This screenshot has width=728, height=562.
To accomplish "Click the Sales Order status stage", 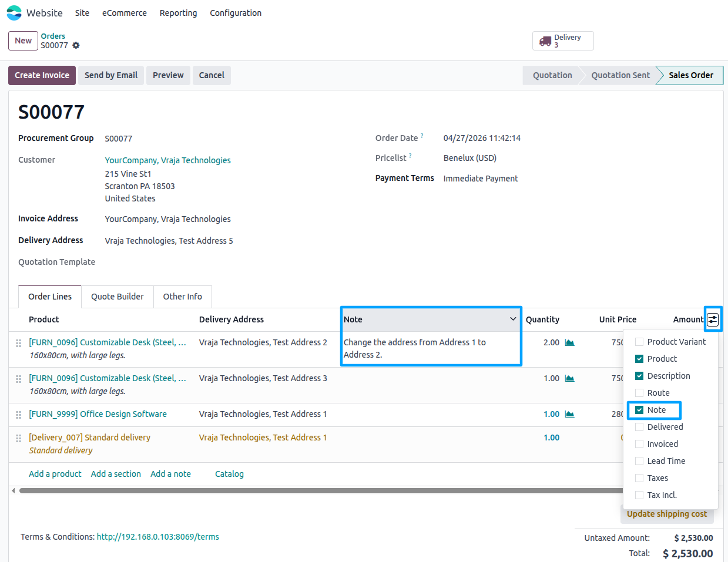I will click(x=690, y=75).
